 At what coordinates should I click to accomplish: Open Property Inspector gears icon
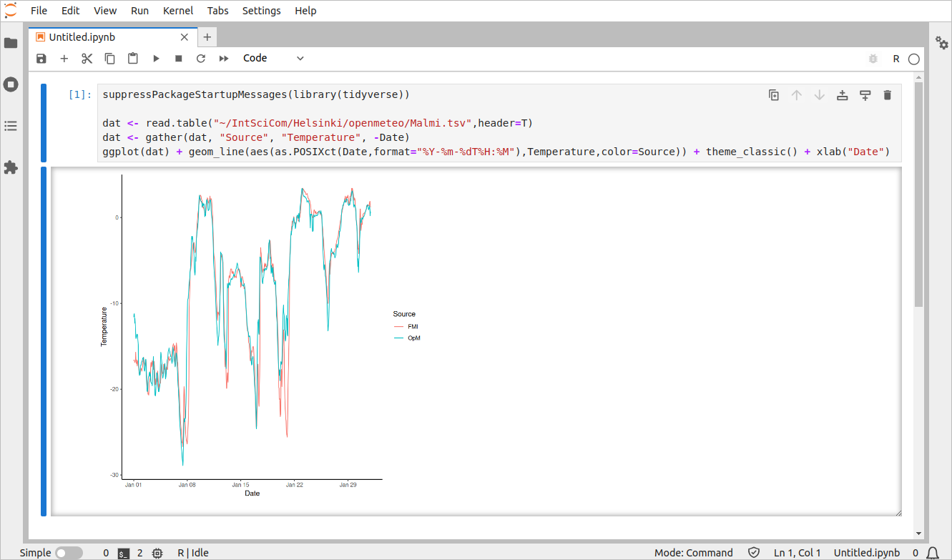[941, 43]
